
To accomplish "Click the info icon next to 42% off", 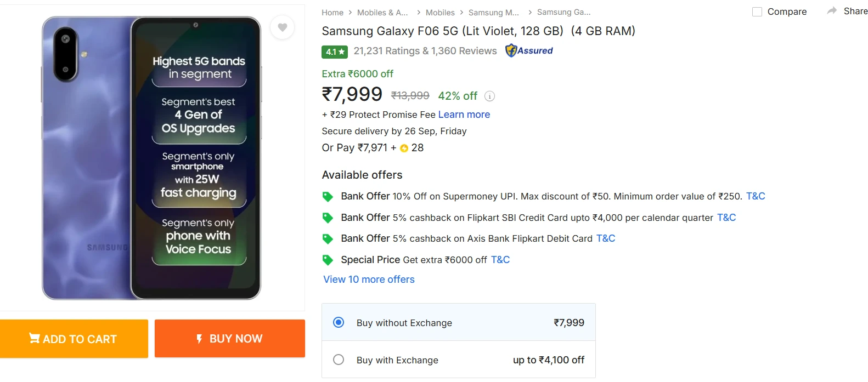I will (489, 96).
